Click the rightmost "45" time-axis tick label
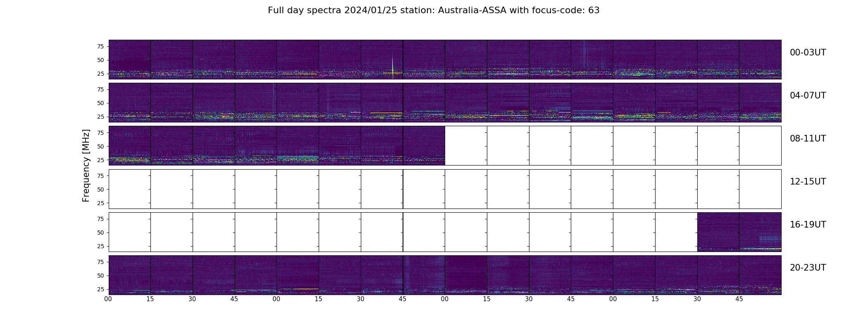Image resolution: width=868 pixels, height=331 pixels. (x=739, y=299)
